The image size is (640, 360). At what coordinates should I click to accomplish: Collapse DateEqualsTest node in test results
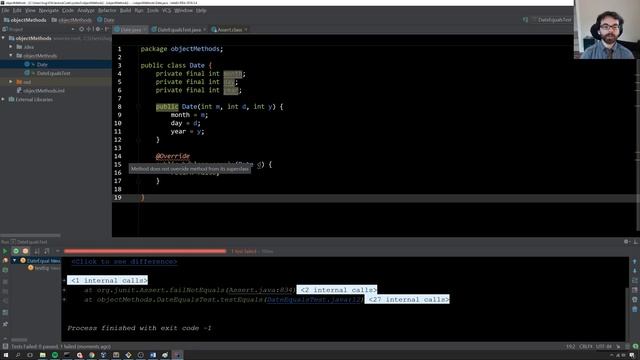15,260
